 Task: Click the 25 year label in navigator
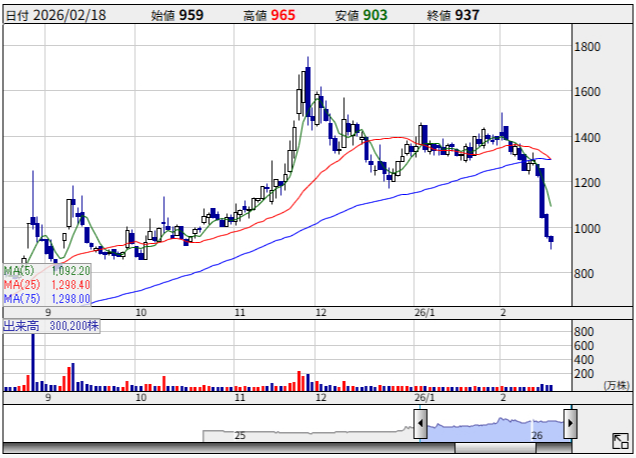240,435
